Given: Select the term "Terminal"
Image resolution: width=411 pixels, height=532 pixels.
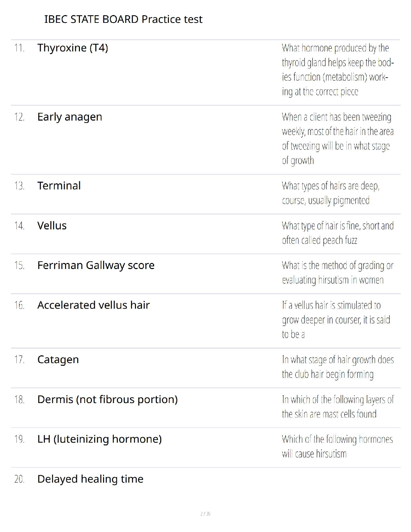Looking at the screenshot, I should [59, 186].
